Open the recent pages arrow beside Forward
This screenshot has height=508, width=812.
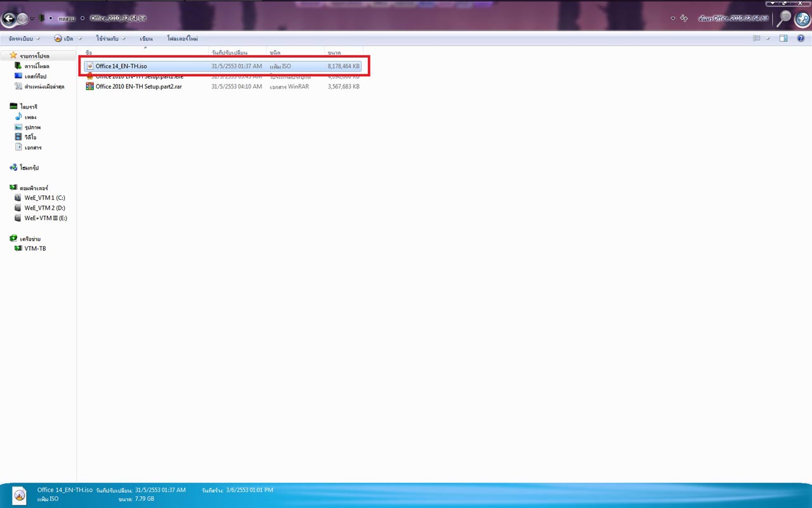click(32, 19)
